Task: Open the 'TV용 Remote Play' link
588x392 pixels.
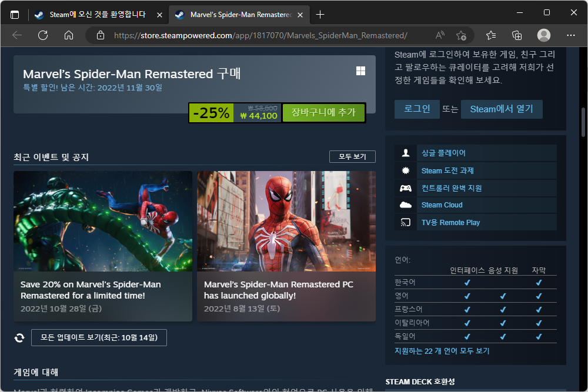Action: click(x=450, y=223)
